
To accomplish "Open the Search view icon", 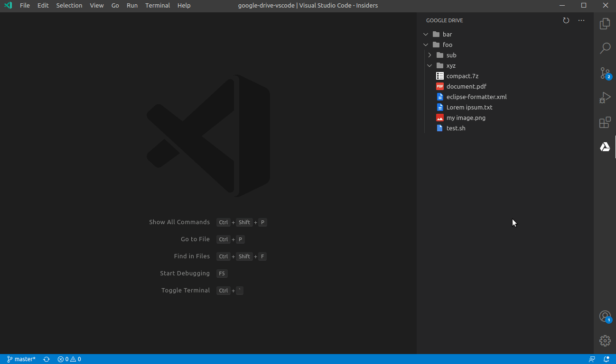I will point(605,48).
